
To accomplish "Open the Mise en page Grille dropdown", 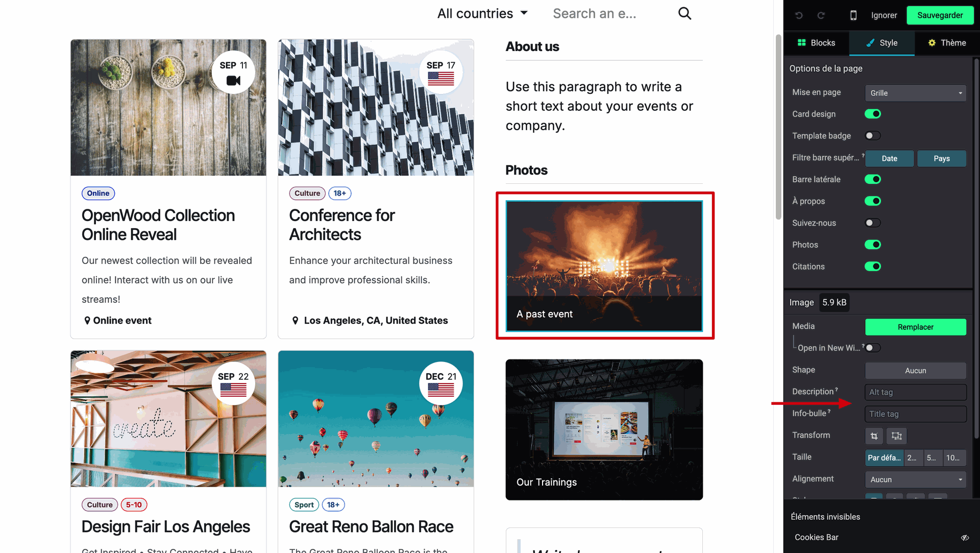I will [x=915, y=93].
